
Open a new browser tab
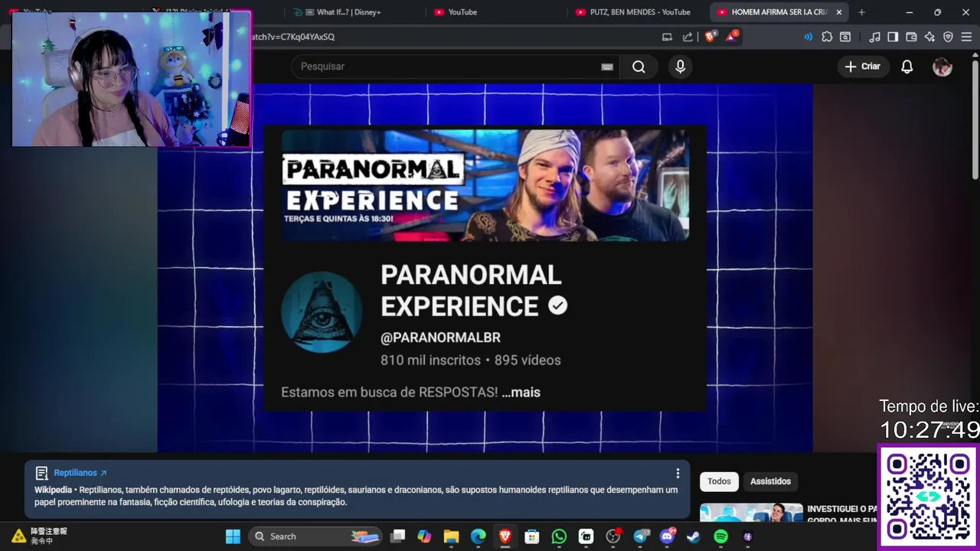[x=861, y=12]
